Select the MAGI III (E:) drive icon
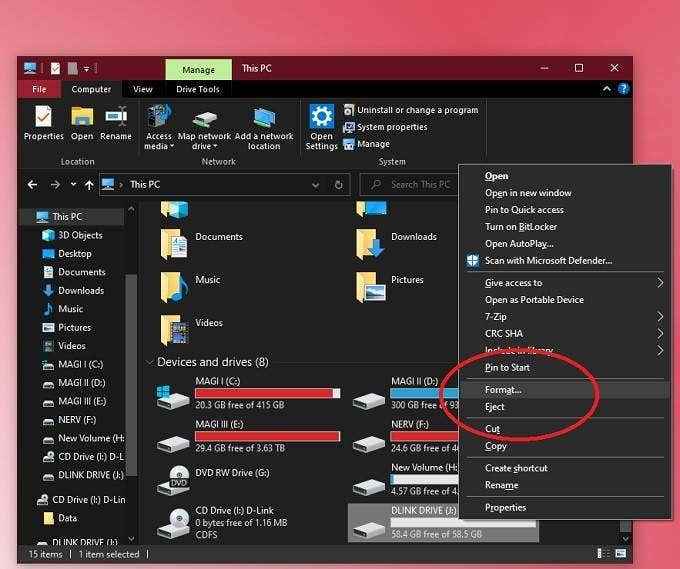The height and width of the screenshot is (569, 680). [173, 443]
